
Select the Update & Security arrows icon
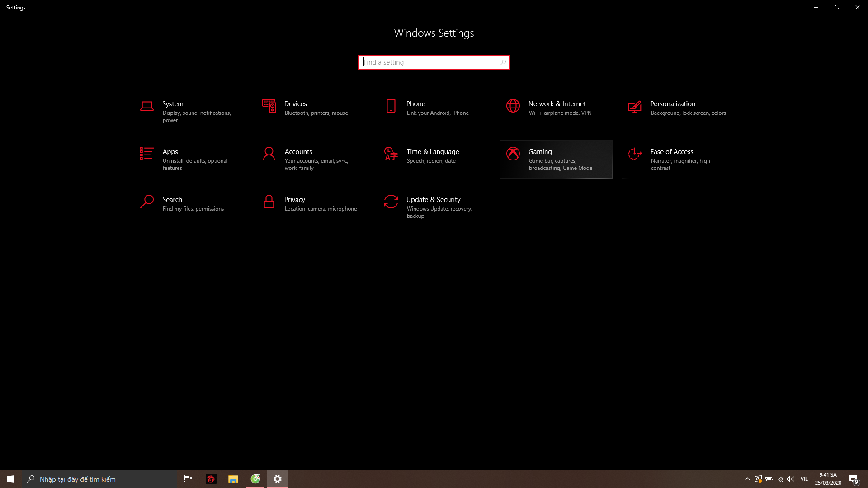[x=391, y=202]
